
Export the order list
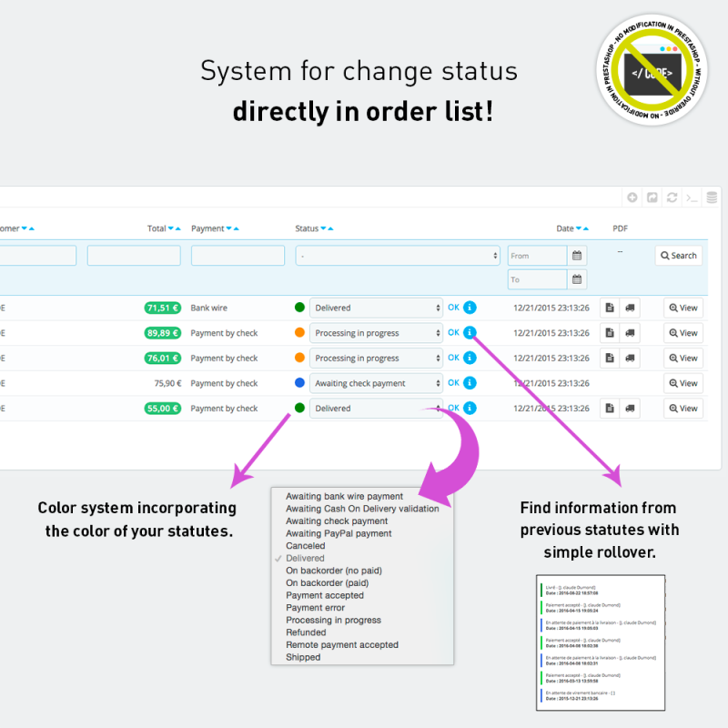click(x=652, y=197)
